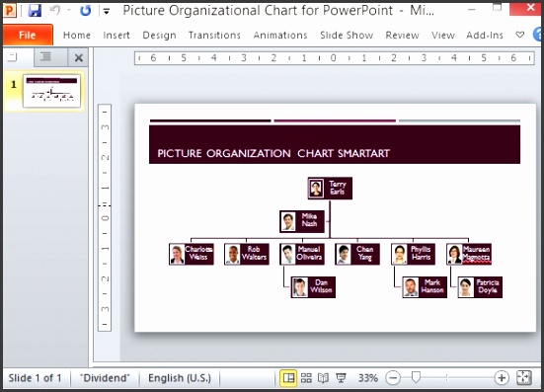Click the 33% zoom level
This screenshot has width=544, height=392.
(x=367, y=378)
